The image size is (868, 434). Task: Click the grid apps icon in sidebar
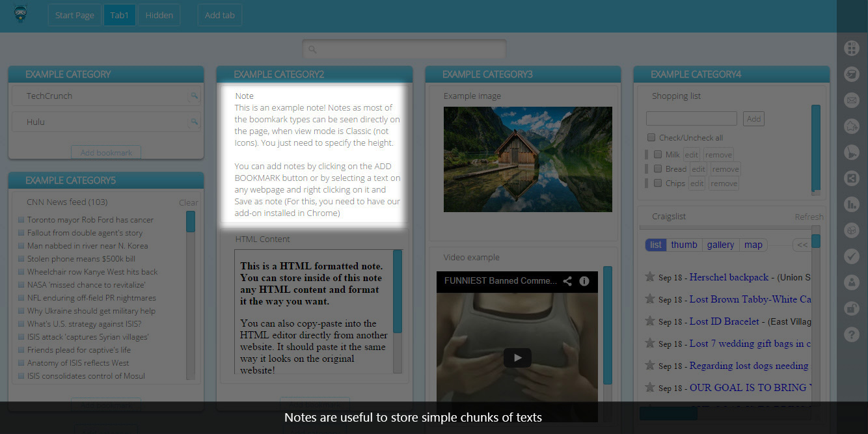pyautogui.click(x=851, y=48)
